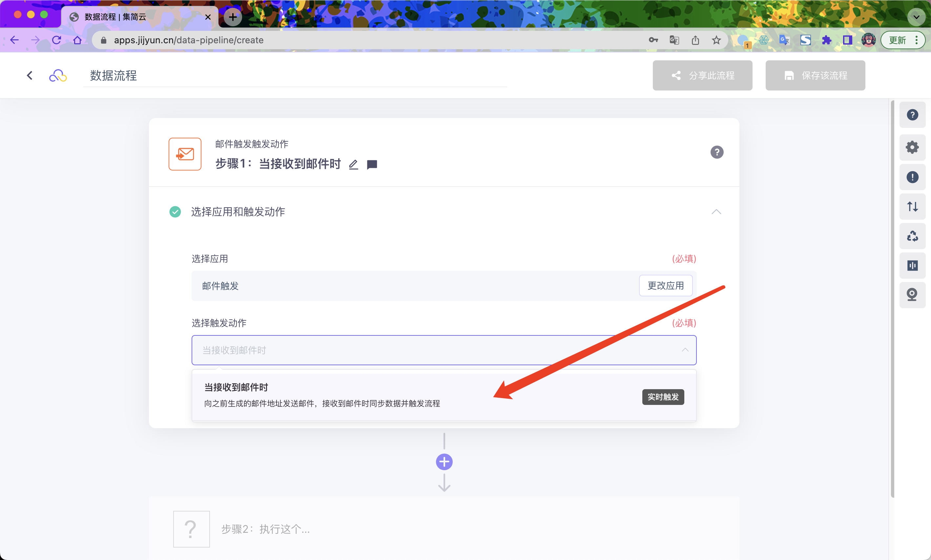The height and width of the screenshot is (560, 931).
Task: Click the recycle arrows sidebar icon
Action: pos(912,236)
